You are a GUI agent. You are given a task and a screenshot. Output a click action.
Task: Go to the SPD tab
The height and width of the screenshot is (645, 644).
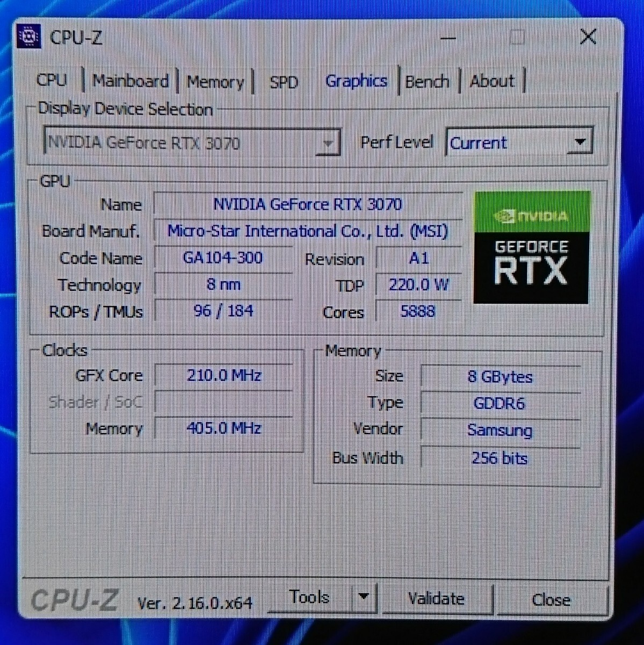(284, 82)
